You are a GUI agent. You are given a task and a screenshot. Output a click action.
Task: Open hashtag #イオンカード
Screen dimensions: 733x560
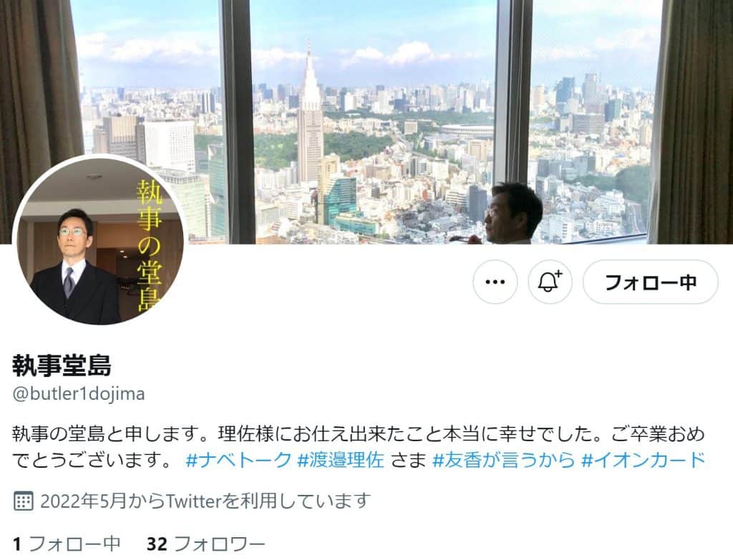[644, 460]
